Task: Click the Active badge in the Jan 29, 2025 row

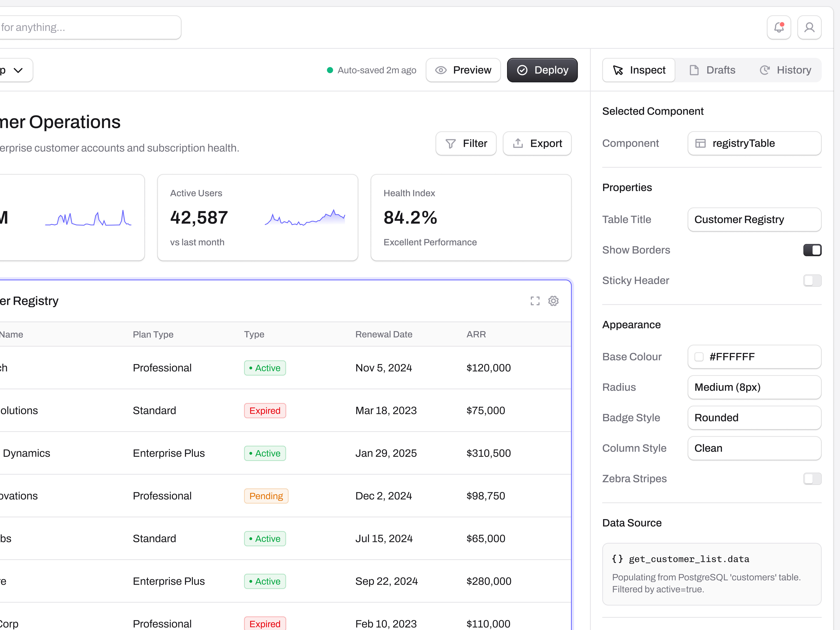Action: [265, 453]
